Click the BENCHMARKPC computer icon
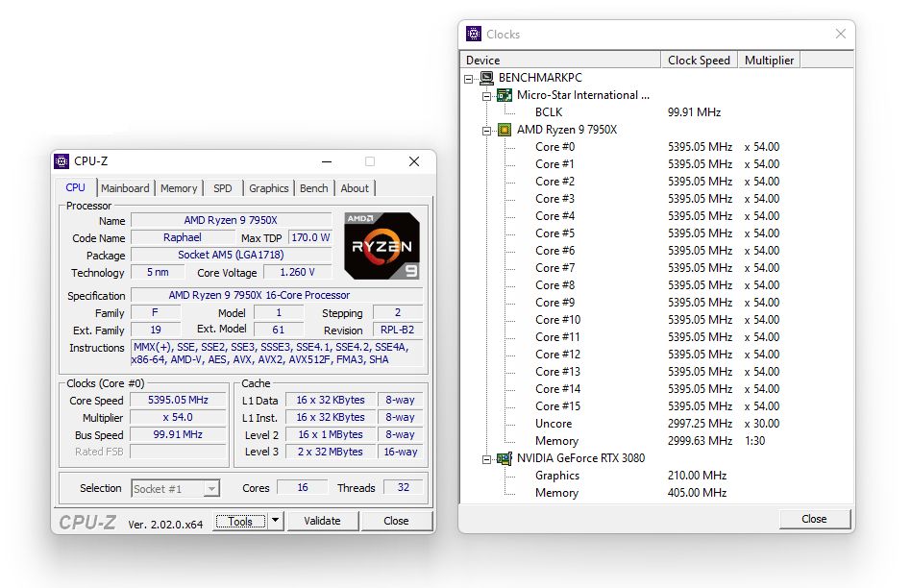This screenshot has height=588, width=911. (487, 78)
